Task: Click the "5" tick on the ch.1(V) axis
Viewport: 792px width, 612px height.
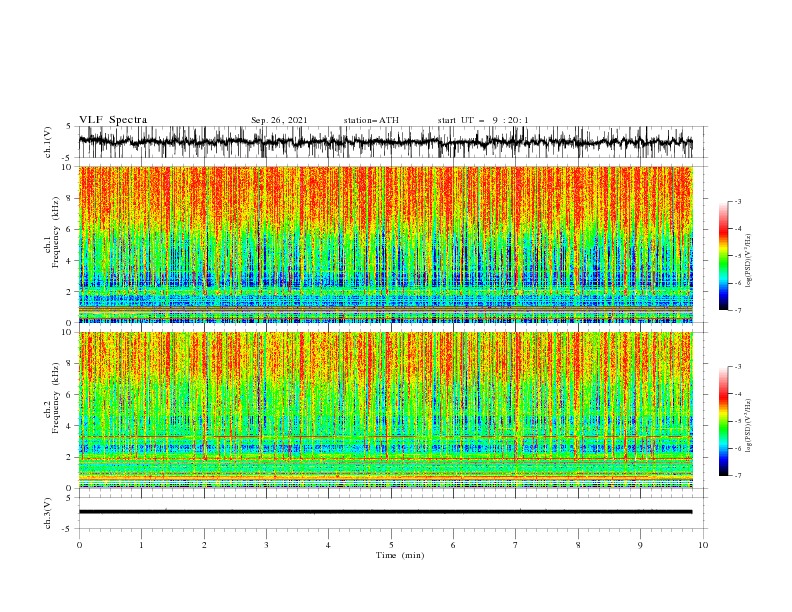Action: tap(70, 127)
